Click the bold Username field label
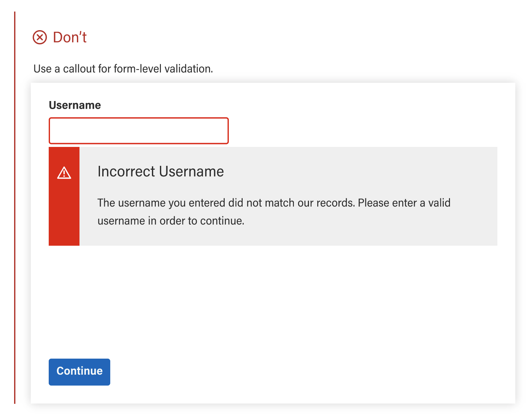This screenshot has height=417, width=532. point(75,105)
